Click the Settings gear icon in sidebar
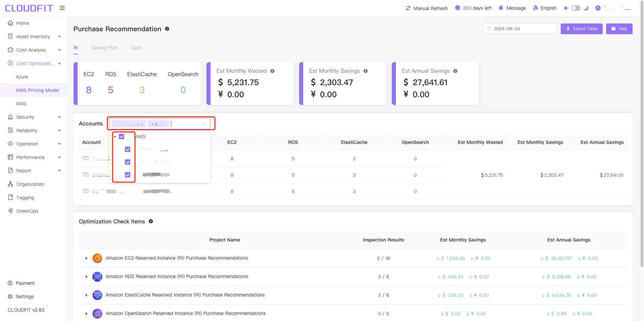Screen dimensions: 644x321 coord(10,297)
